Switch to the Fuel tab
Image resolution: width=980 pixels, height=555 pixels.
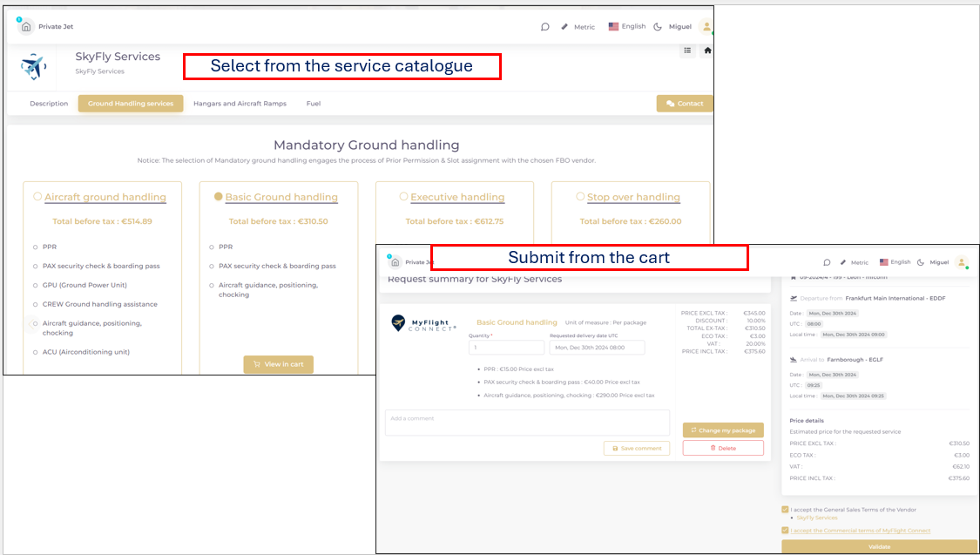(314, 104)
